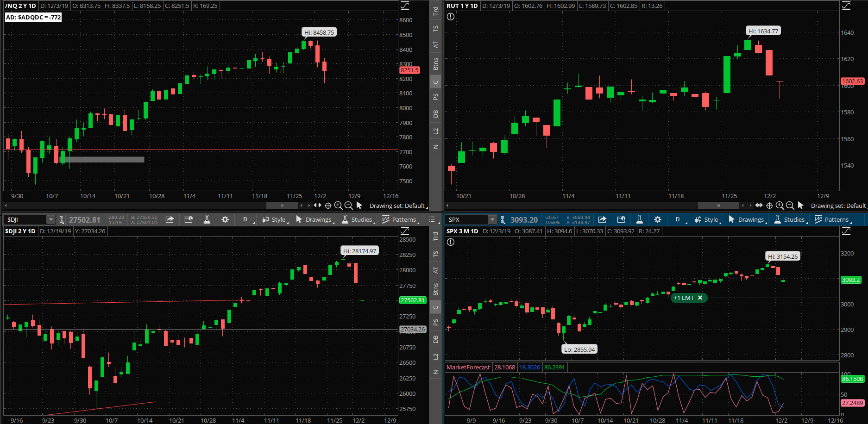Screen dimensions: 868x424
Task: Open chart settings gear in $DJI toolbar
Action: coord(225,219)
